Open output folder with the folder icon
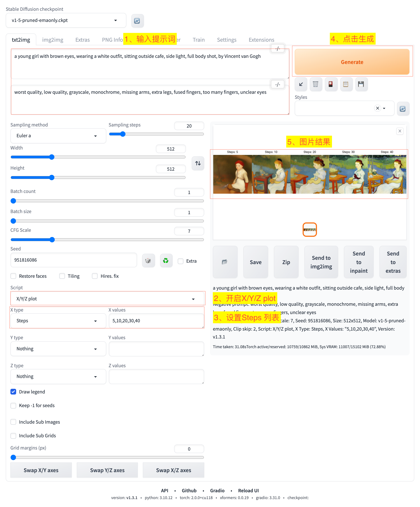The height and width of the screenshot is (507, 420). 225,262
